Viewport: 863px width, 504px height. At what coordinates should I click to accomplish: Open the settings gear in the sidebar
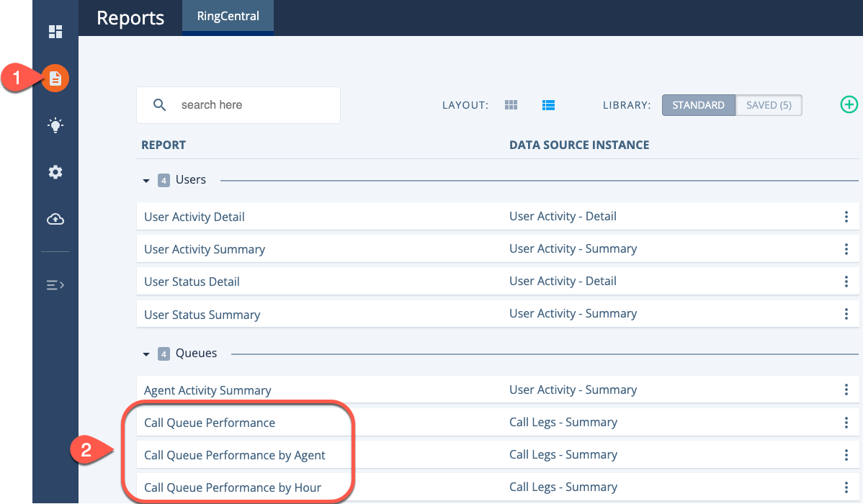(55, 172)
